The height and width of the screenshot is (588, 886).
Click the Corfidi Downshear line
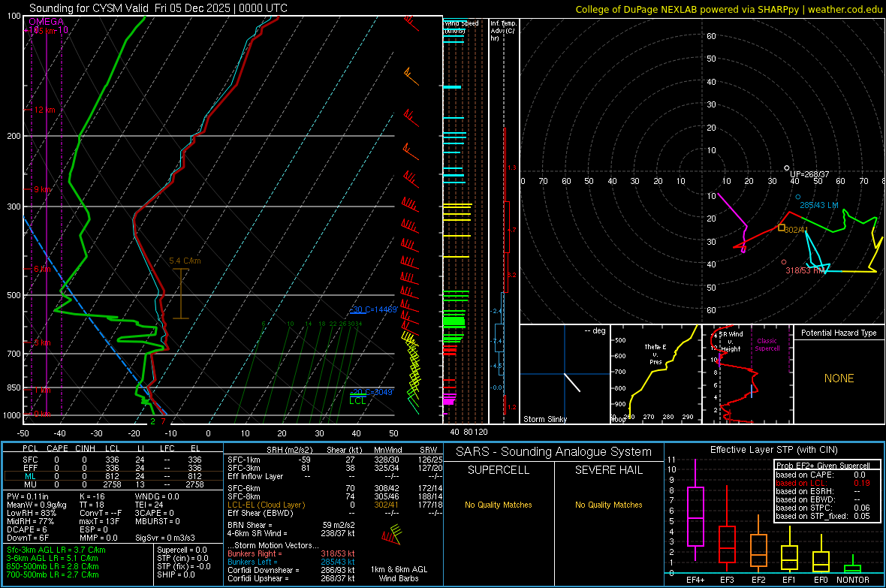(x=291, y=570)
